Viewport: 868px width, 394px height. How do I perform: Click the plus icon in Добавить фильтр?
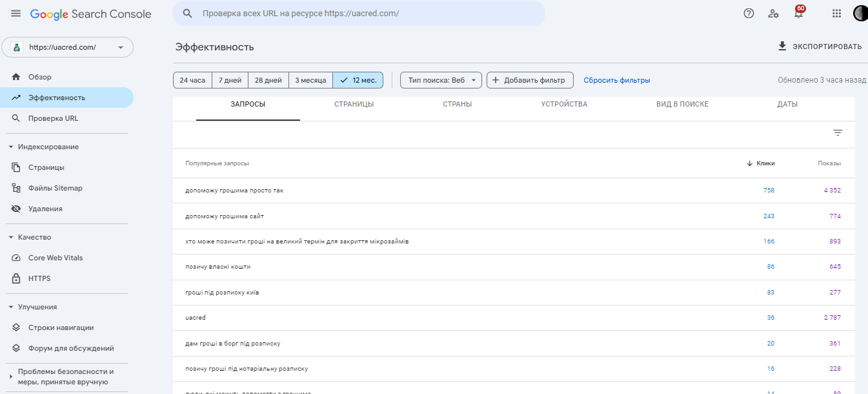496,80
